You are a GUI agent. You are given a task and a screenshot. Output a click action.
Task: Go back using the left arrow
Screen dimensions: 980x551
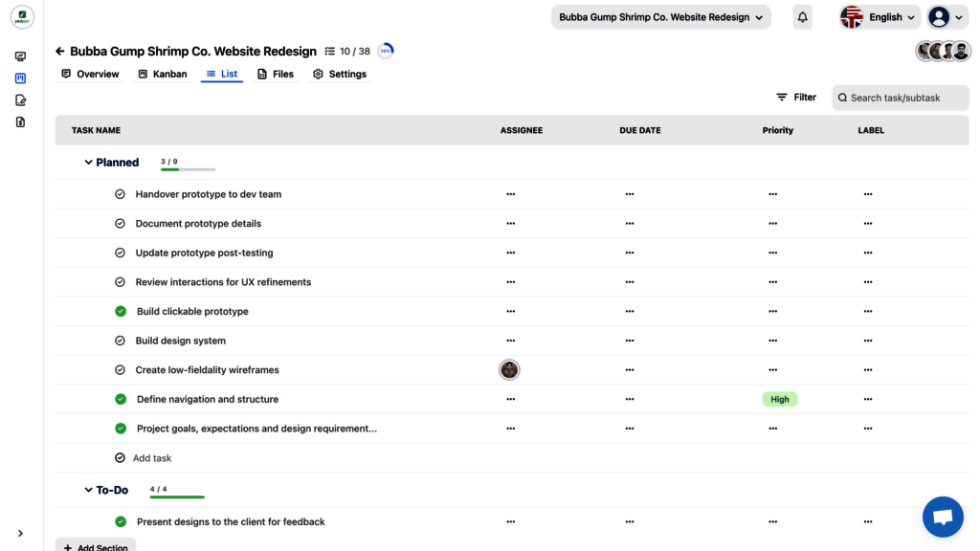click(60, 52)
